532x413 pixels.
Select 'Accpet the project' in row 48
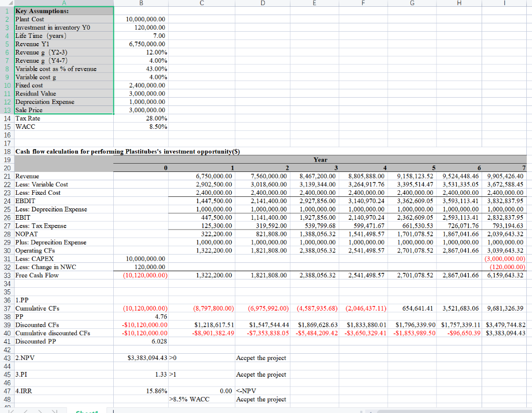click(262, 399)
